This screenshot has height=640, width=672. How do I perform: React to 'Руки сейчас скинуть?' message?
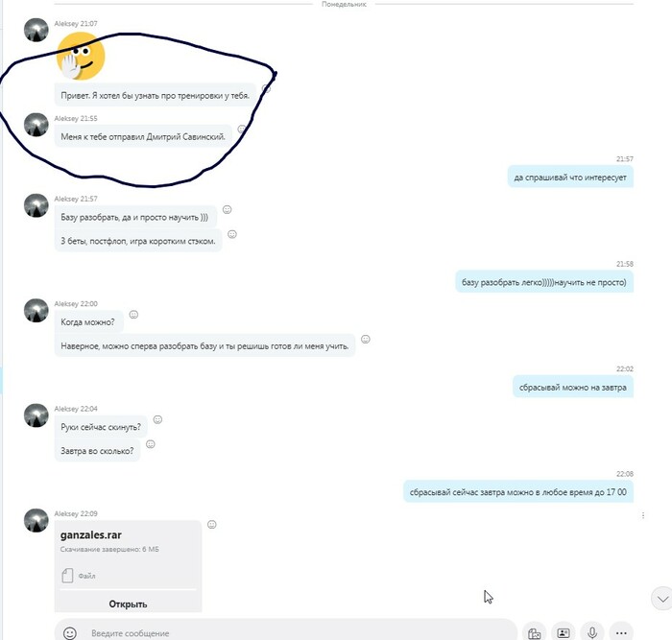[x=157, y=419]
